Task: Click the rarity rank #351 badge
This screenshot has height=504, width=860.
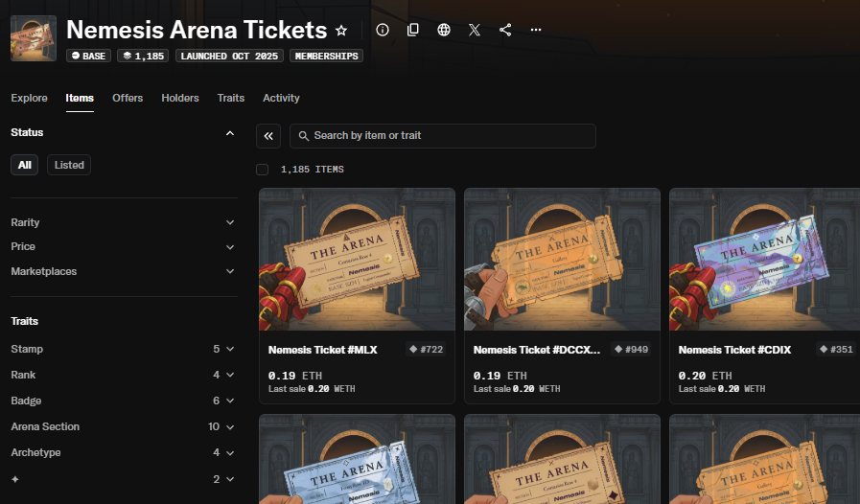Action: (x=836, y=350)
